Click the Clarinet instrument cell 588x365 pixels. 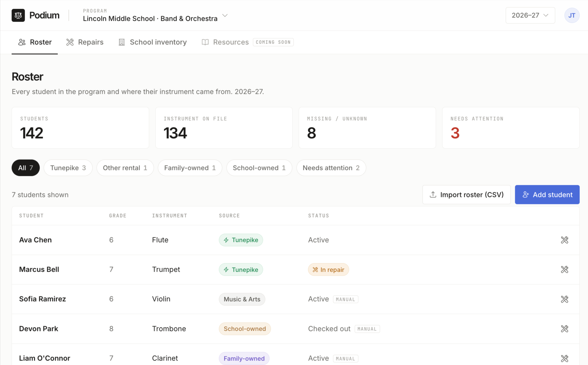click(165, 358)
